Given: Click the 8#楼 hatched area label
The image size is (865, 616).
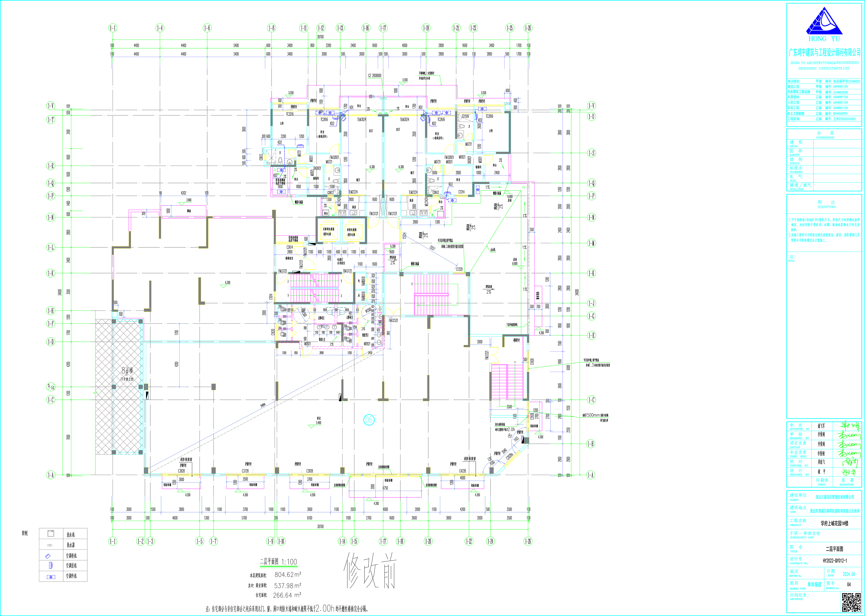Looking at the screenshot, I should tap(127, 370).
